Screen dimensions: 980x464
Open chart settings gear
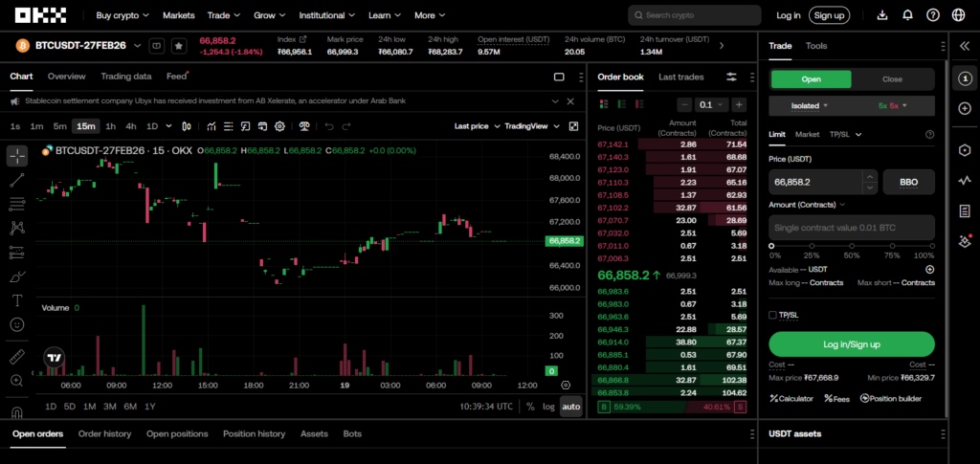click(279, 126)
